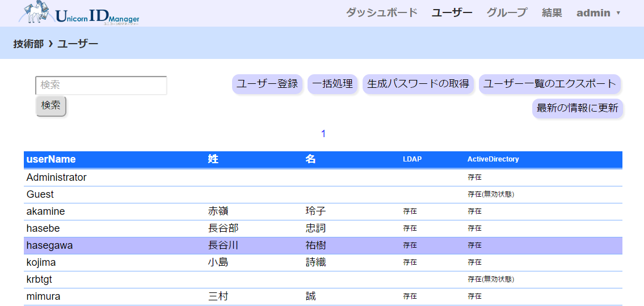Image resolution: width=644 pixels, height=306 pixels.
Task: Click 生成パスワードの取得 button
Action: pos(418,84)
